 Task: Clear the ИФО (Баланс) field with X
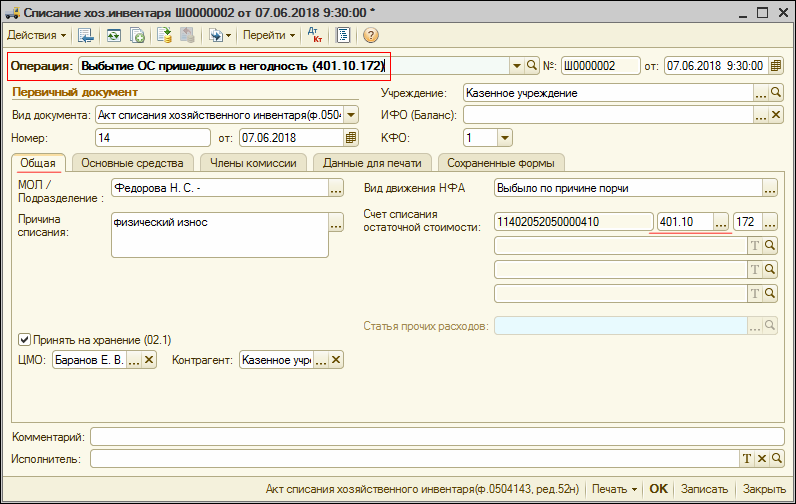[x=775, y=115]
